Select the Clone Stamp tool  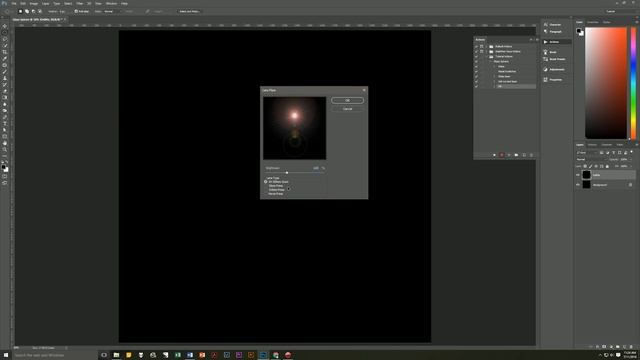(5, 78)
